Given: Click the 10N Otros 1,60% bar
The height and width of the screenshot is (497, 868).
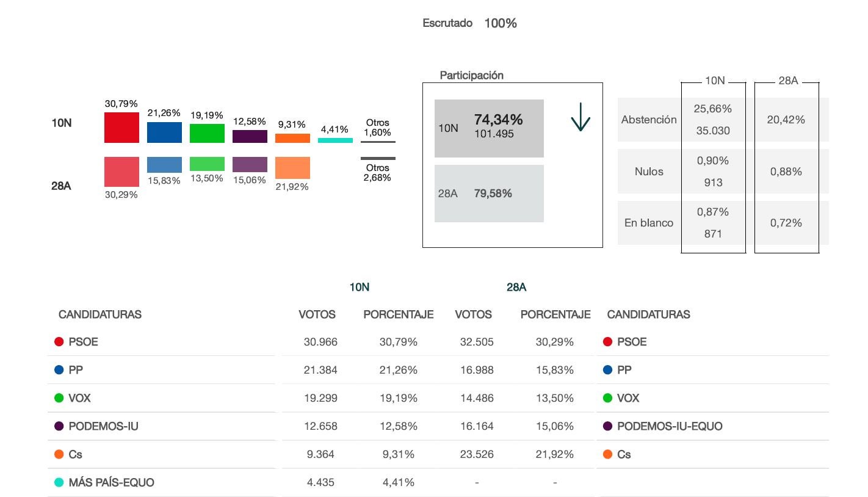Looking at the screenshot, I should [378, 142].
